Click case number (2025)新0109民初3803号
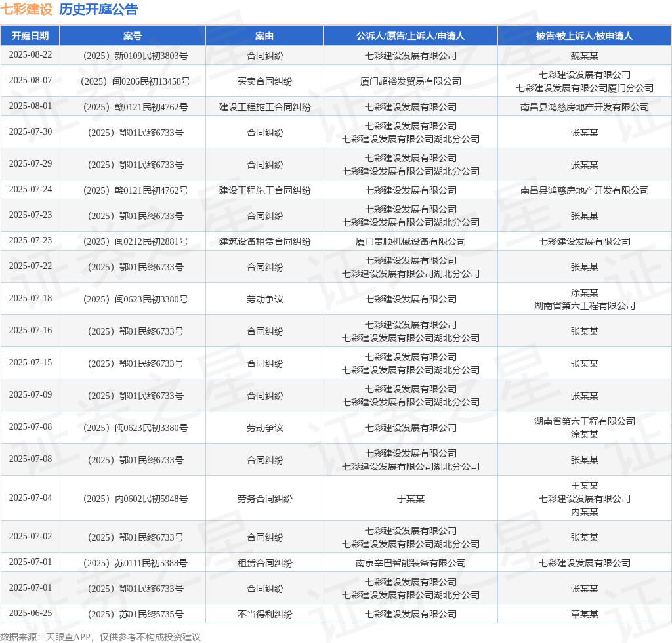 135,56
